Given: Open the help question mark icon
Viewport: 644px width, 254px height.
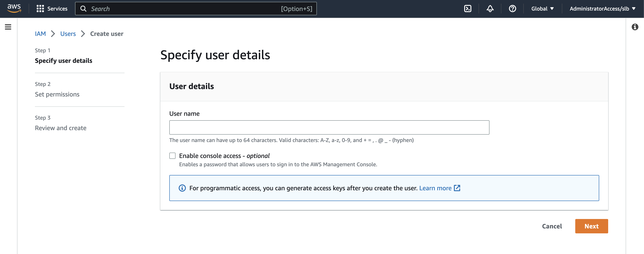Looking at the screenshot, I should 512,9.
